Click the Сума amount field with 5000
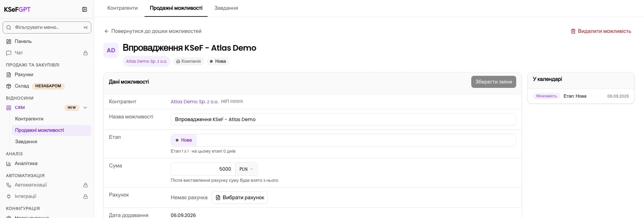 [x=203, y=169]
